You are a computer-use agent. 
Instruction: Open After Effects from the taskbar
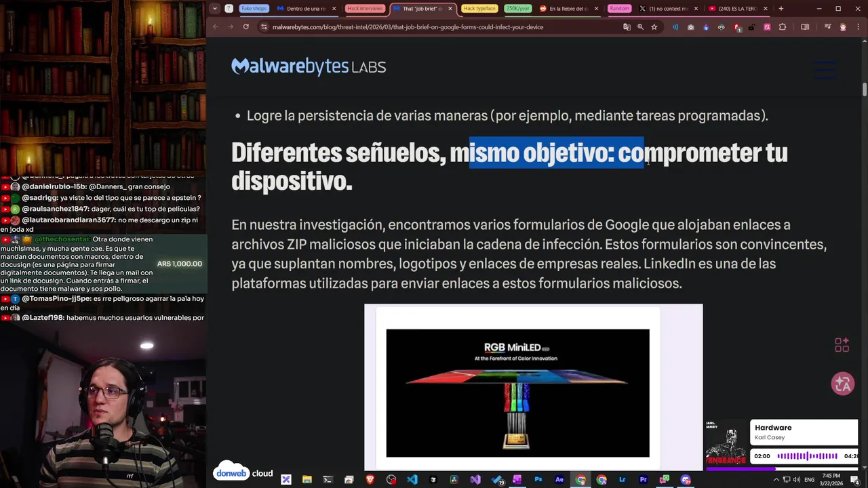[559, 480]
